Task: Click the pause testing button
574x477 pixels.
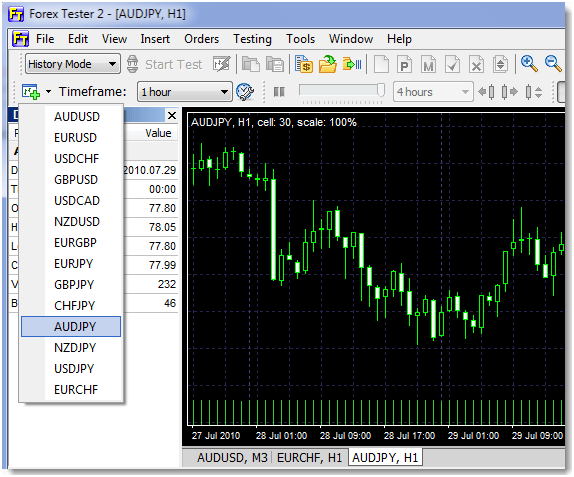Action: coord(279,92)
